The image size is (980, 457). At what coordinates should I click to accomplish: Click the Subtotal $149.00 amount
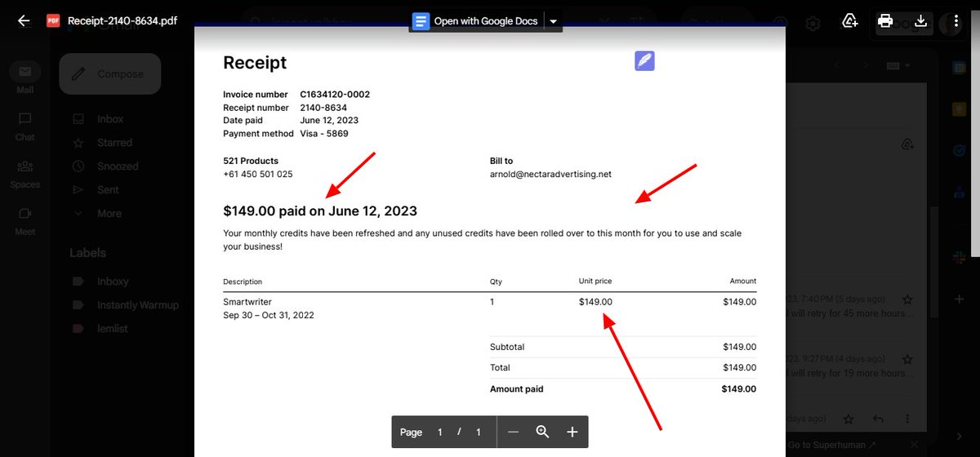(740, 347)
